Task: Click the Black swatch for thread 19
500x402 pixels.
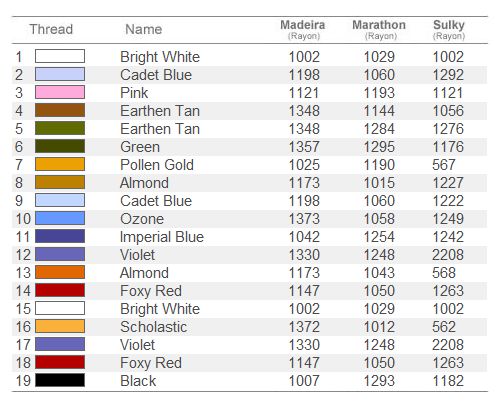Action: (60, 380)
